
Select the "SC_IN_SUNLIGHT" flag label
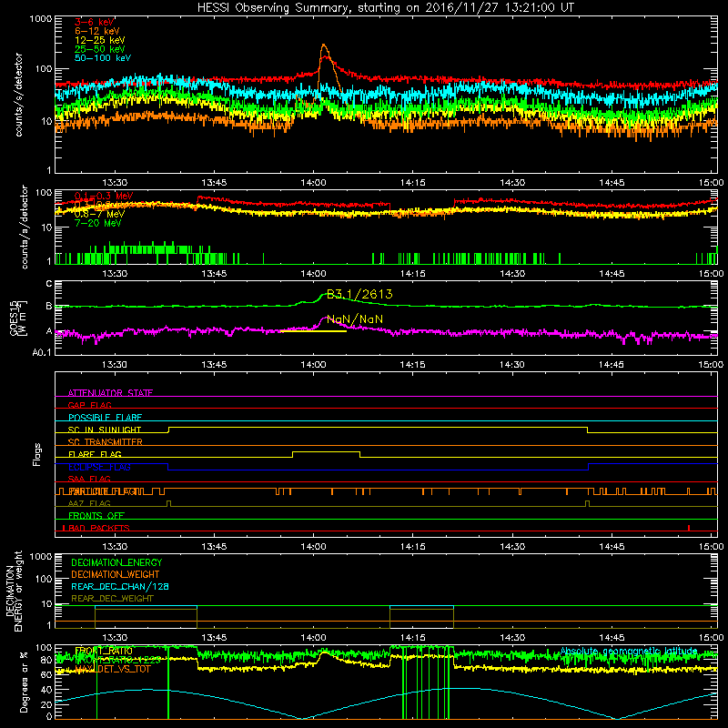(x=105, y=430)
